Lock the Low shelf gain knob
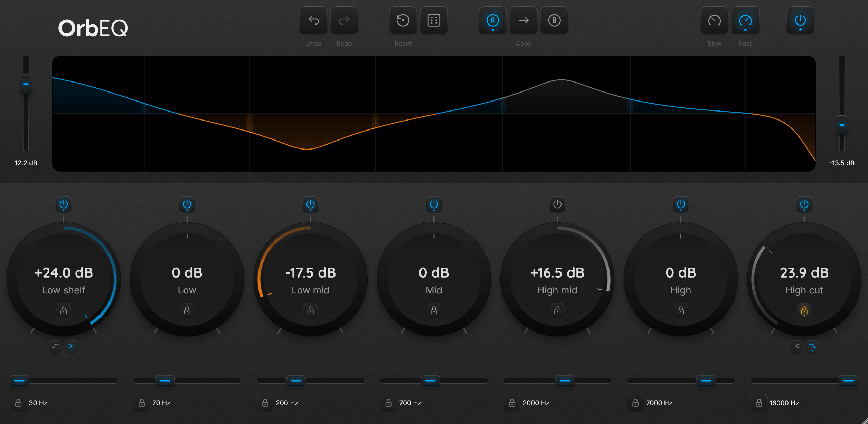The width and height of the screenshot is (868, 424). (64, 310)
